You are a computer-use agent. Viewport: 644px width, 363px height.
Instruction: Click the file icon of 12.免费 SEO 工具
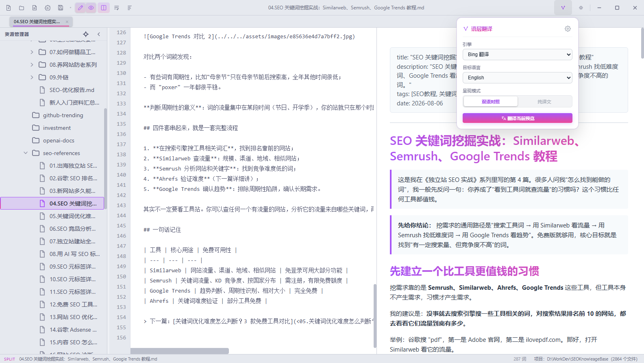coord(42,304)
